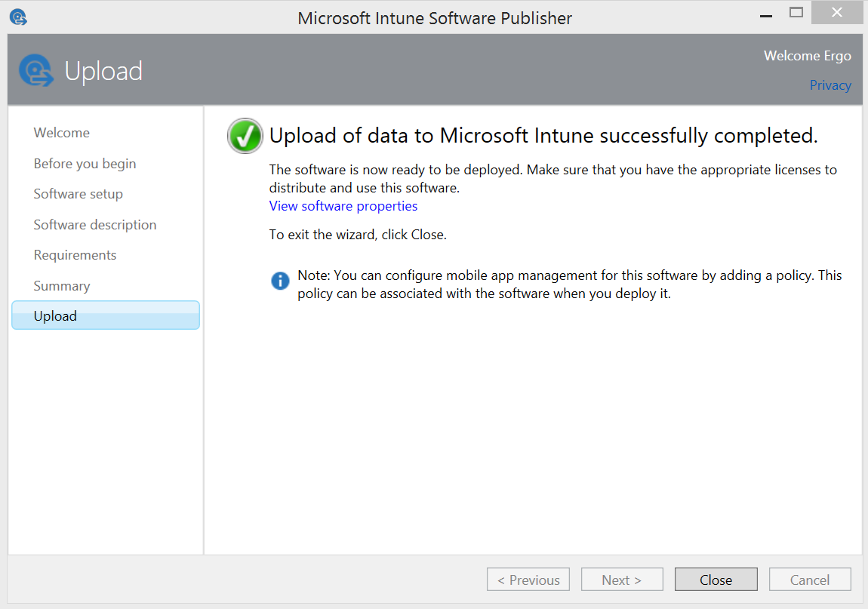Click the upload successfully completed heading
Screen dimensions: 868x609
point(543,136)
